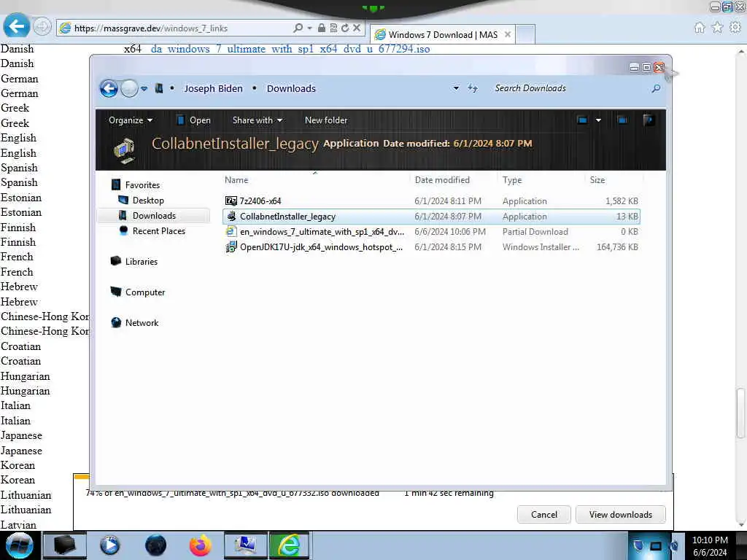The width and height of the screenshot is (747, 560).
Task: Expand Explorer address bar history dropdown
Action: [x=456, y=88]
